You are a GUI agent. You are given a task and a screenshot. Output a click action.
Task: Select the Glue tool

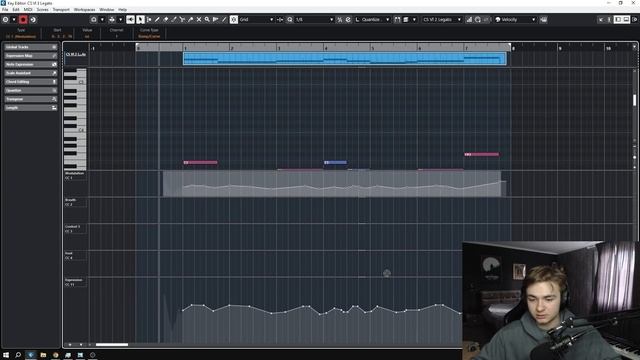coord(190,20)
